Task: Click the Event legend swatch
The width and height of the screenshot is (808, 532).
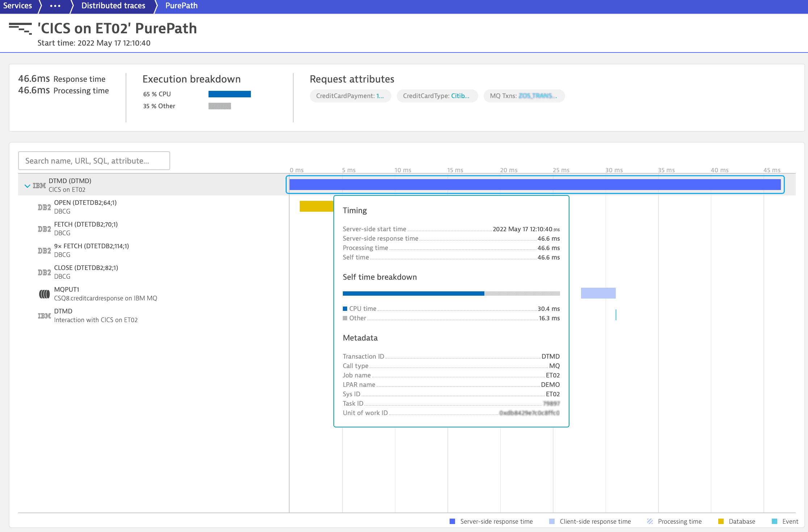Action: coord(774,522)
